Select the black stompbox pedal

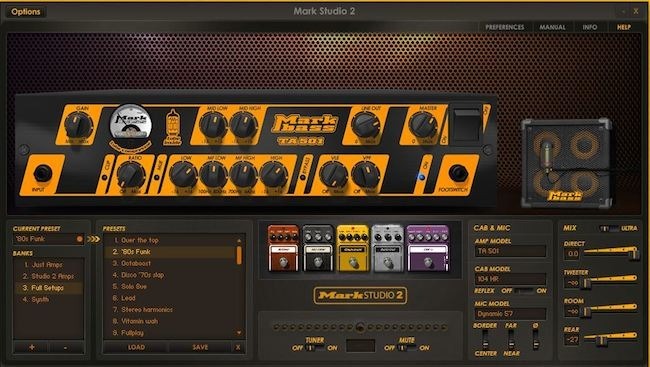[x=318, y=248]
